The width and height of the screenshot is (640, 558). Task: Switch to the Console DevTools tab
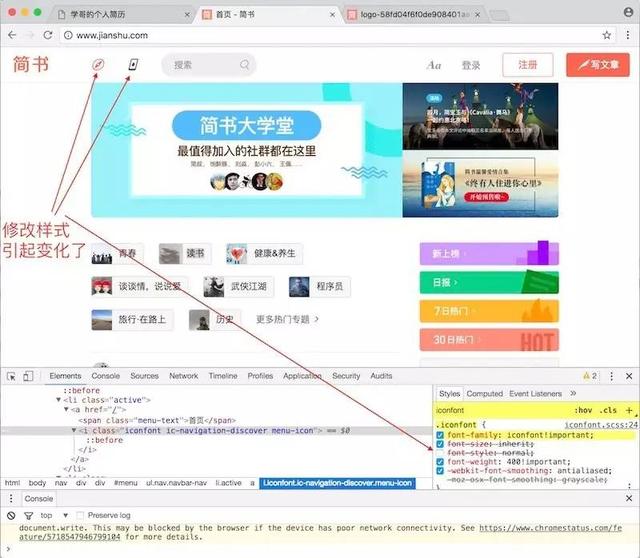(106, 376)
